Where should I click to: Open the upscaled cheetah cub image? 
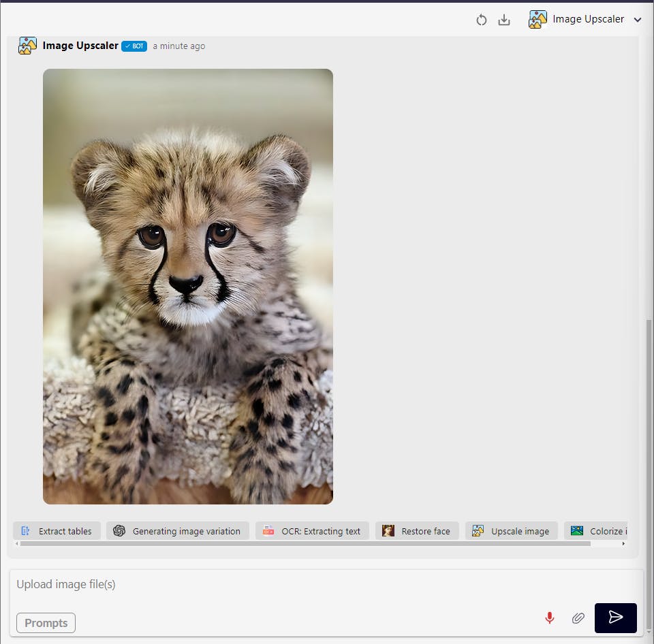tap(188, 286)
